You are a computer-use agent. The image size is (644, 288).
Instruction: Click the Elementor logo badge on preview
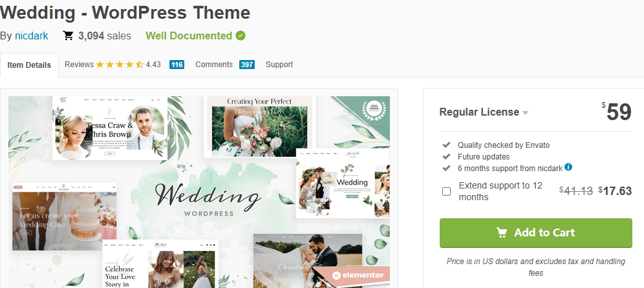coord(358,275)
